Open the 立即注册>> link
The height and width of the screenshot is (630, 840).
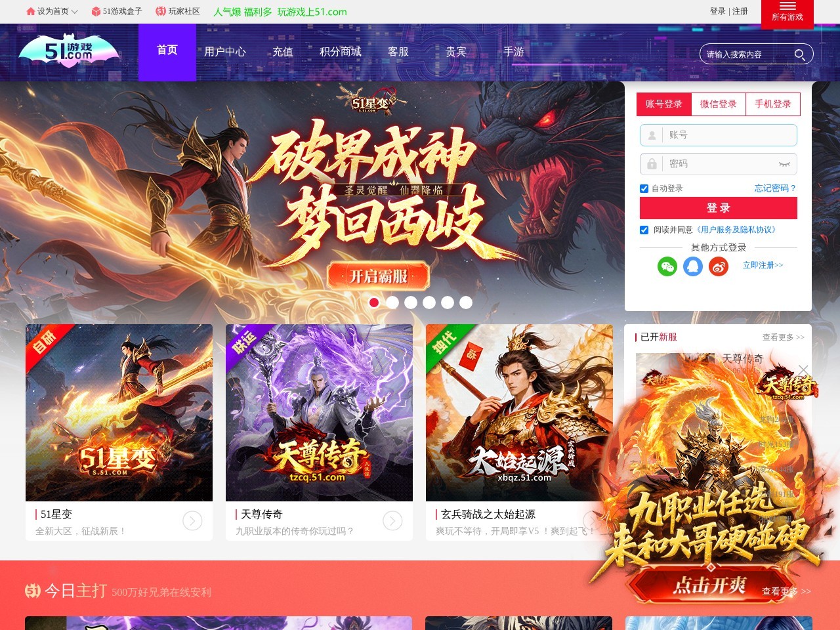click(x=763, y=265)
